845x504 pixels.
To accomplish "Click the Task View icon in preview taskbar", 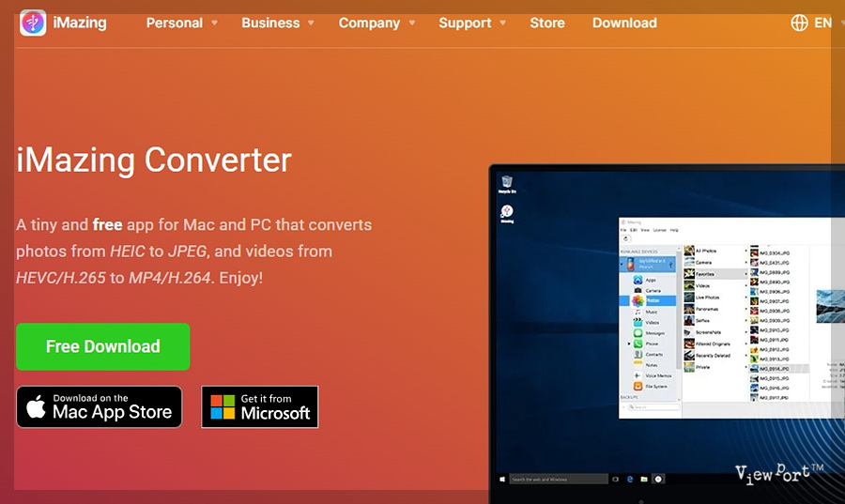I will tap(615, 480).
